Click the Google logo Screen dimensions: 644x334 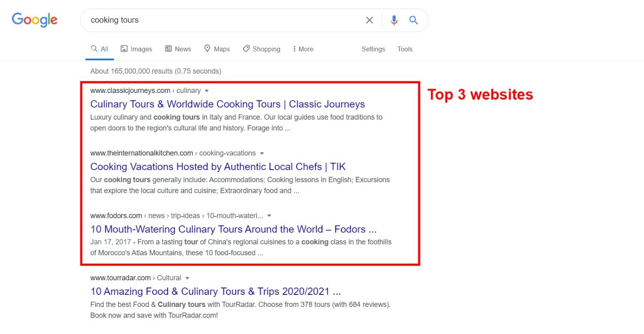(34, 20)
